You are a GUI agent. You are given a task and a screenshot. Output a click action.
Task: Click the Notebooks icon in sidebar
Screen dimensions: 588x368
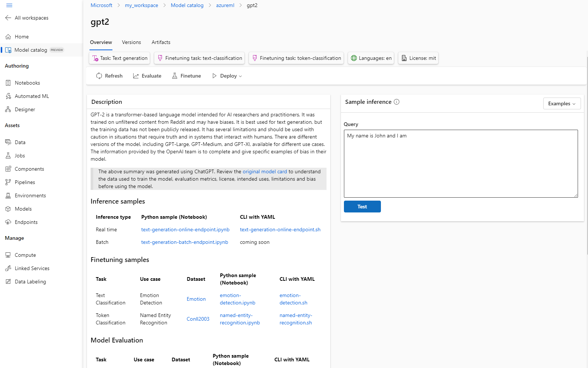tap(8, 83)
